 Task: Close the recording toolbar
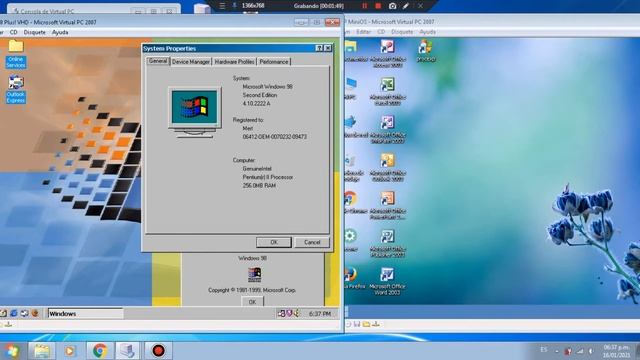point(420,6)
